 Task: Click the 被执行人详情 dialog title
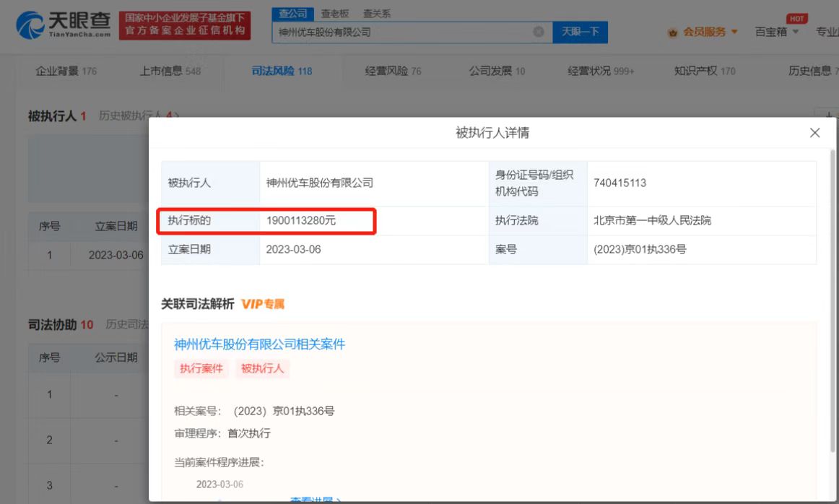pyautogui.click(x=492, y=133)
